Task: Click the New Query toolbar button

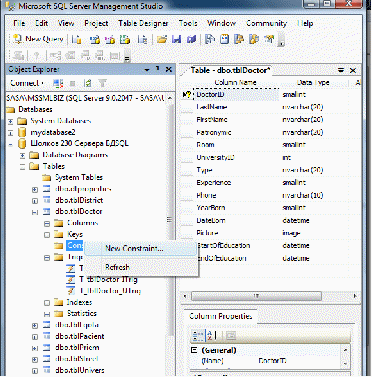Action: [x=38, y=39]
